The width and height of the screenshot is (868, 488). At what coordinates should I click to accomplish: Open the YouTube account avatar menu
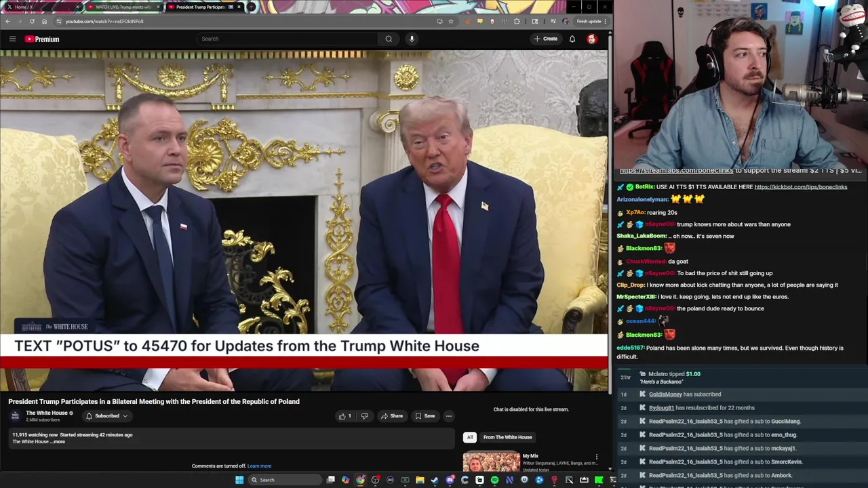(591, 39)
